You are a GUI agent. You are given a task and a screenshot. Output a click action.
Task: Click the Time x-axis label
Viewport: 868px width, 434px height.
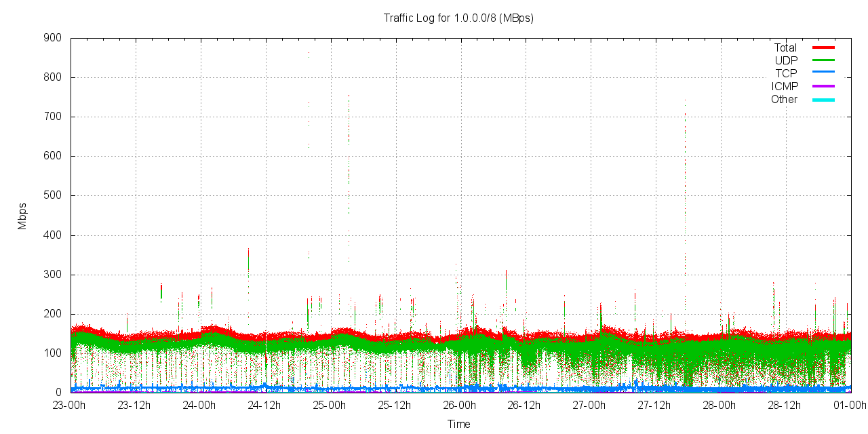tap(458, 424)
